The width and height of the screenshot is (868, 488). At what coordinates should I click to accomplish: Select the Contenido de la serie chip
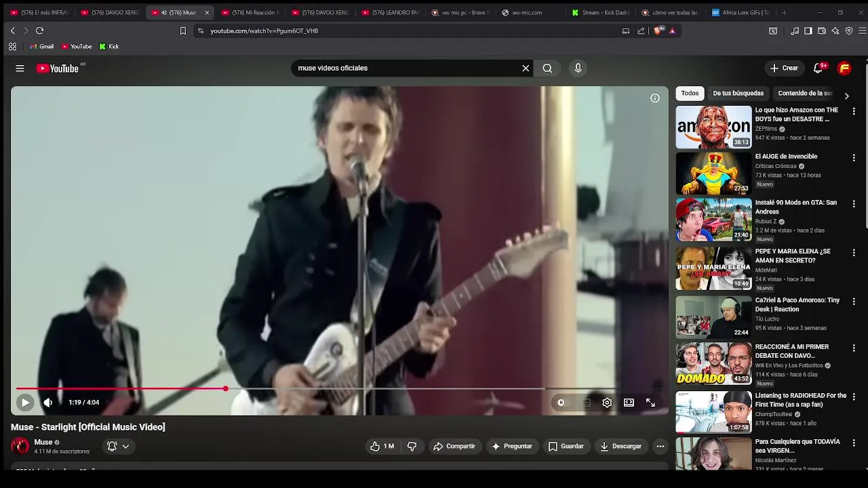coord(805,94)
